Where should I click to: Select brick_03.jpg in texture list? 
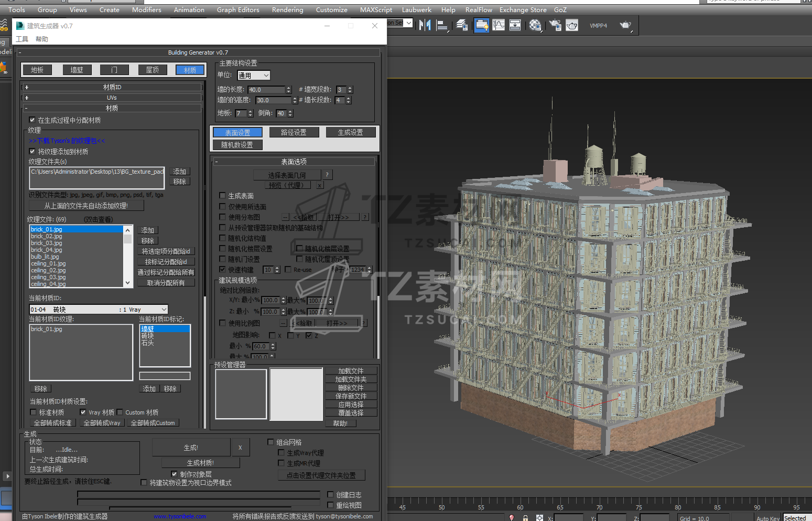point(47,243)
